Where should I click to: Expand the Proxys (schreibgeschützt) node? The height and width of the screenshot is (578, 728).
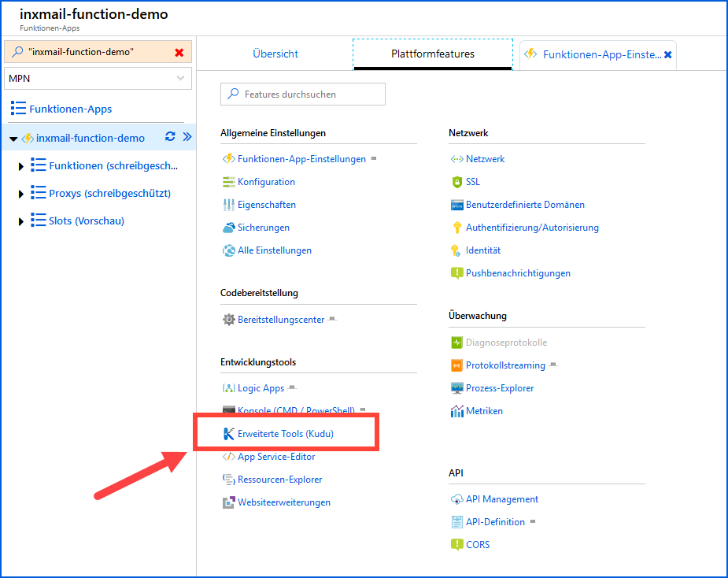(x=21, y=194)
